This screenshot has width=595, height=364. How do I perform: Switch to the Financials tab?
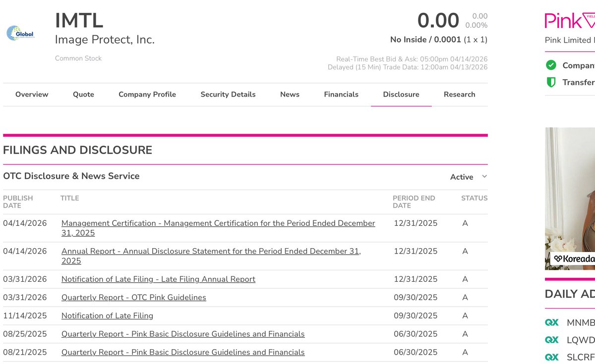pos(341,94)
